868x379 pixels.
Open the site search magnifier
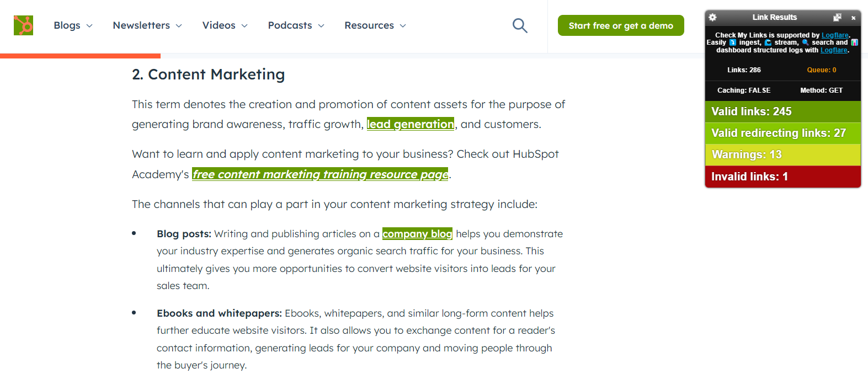point(520,25)
